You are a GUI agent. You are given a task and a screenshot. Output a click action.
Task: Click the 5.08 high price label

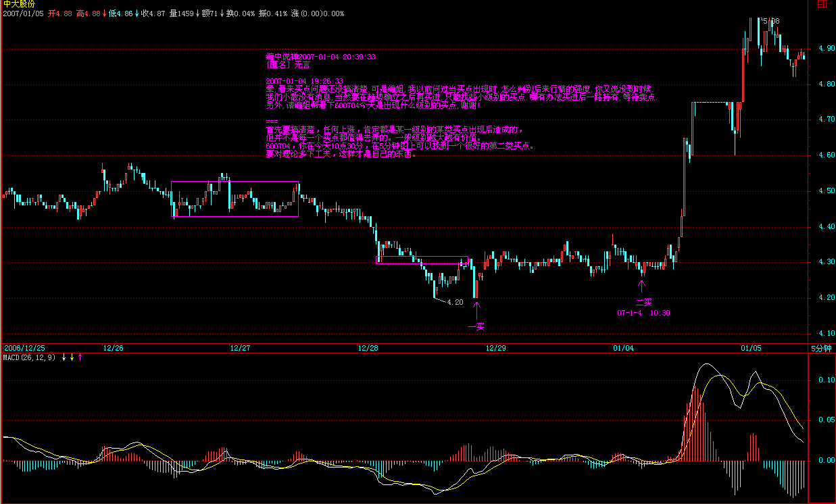pyautogui.click(x=771, y=21)
